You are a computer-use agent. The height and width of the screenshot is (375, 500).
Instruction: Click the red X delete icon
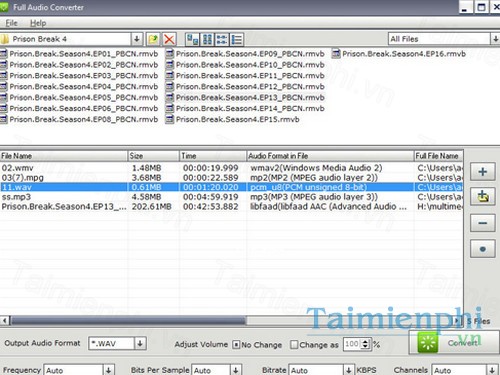169,39
